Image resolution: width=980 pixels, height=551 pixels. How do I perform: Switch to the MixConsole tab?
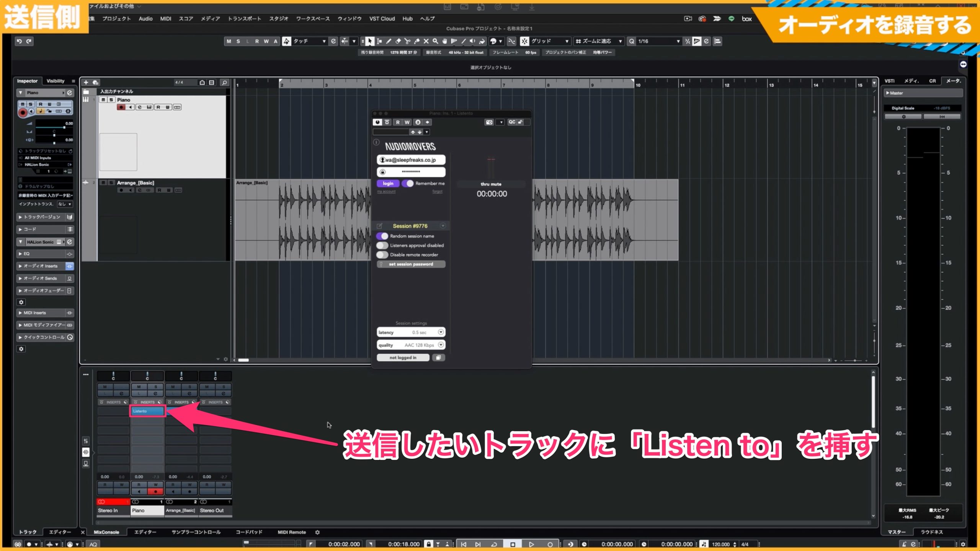[106, 532]
